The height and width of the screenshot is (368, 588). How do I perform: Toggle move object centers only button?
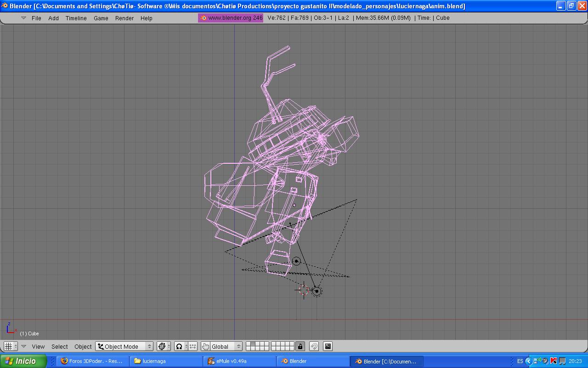coord(193,346)
